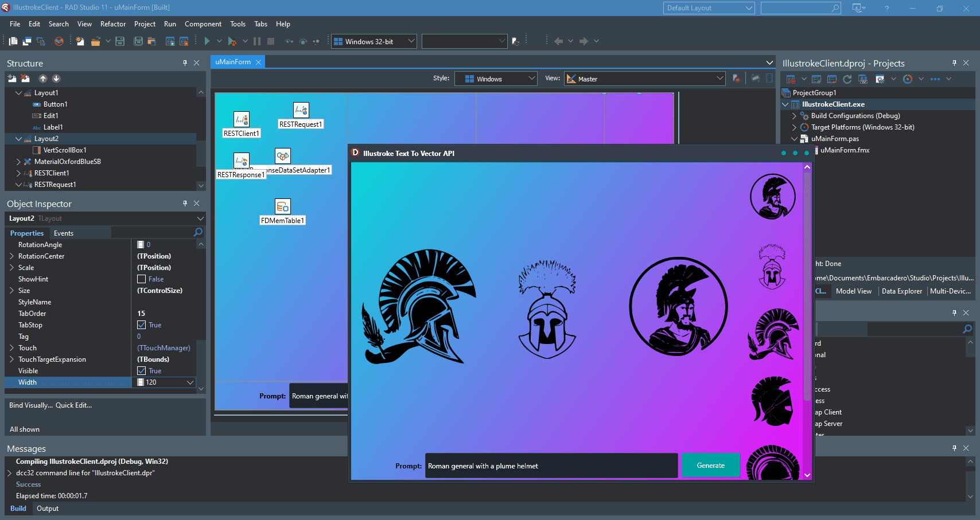Image resolution: width=980 pixels, height=520 pixels.
Task: Click the Generate button
Action: click(710, 466)
